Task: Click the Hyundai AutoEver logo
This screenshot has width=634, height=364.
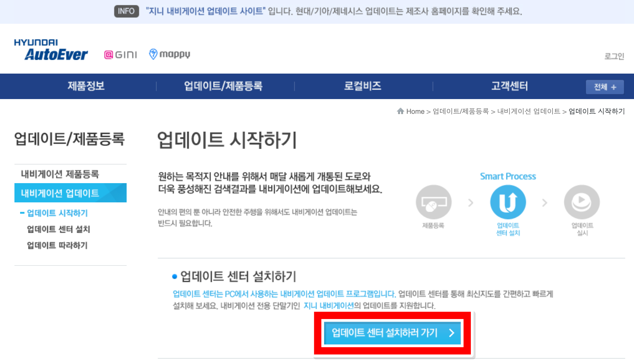Action: [x=51, y=50]
